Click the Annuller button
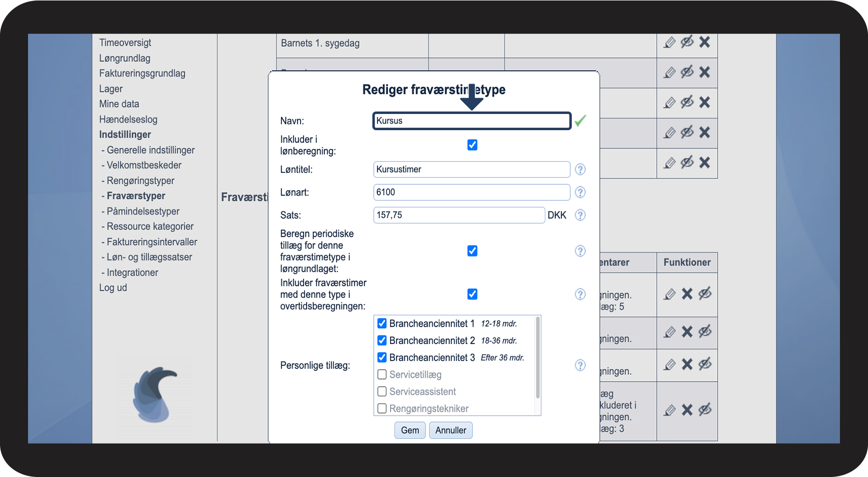 pos(450,430)
